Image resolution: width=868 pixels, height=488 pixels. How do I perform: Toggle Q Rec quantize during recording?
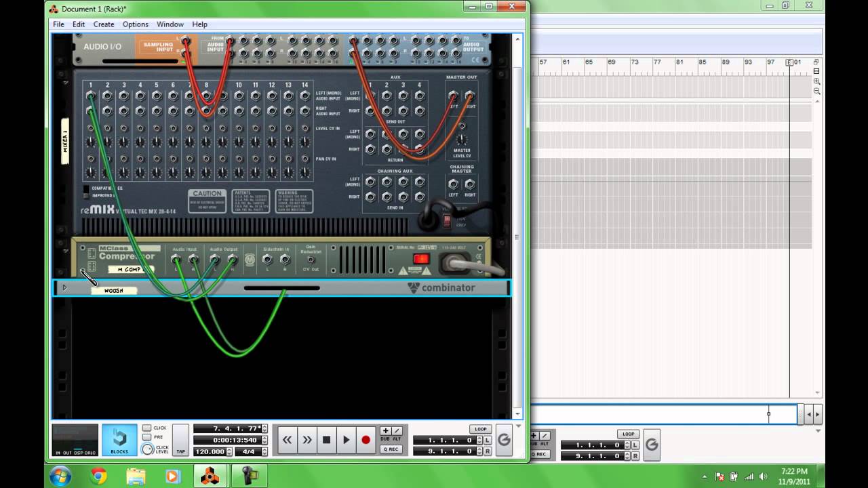pyautogui.click(x=391, y=449)
